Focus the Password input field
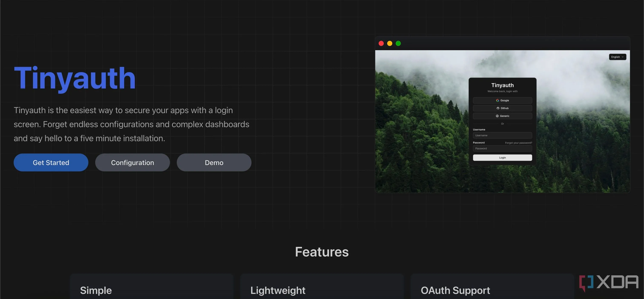Image resolution: width=644 pixels, height=299 pixels. click(x=503, y=148)
